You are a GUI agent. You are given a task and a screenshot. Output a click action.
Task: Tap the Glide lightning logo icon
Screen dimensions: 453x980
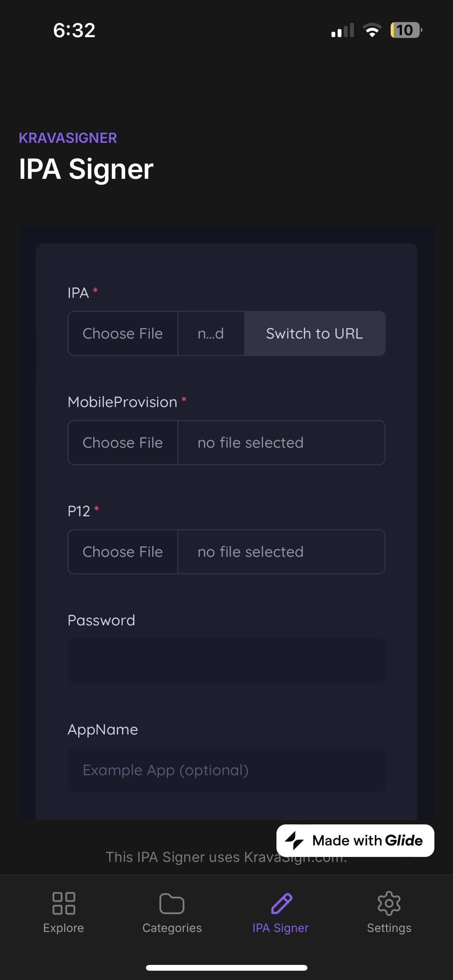click(295, 841)
